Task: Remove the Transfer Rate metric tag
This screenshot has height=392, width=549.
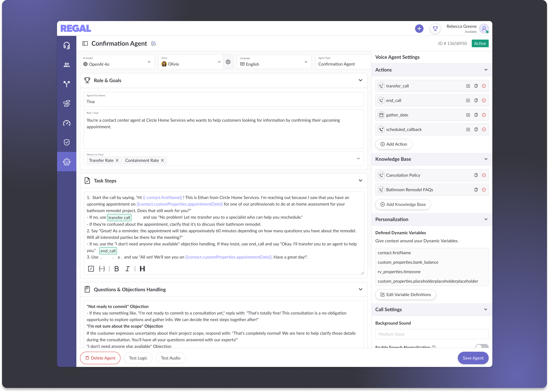Action: [x=117, y=160]
